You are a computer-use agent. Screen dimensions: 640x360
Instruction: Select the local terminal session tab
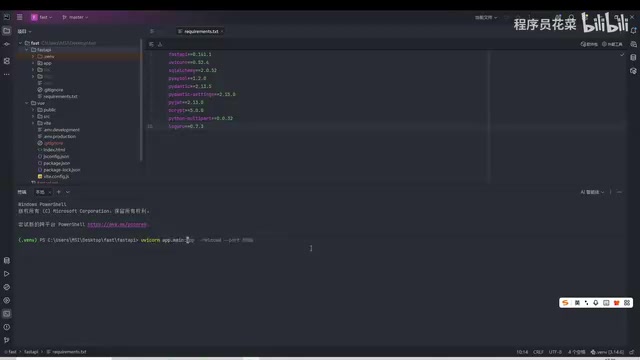coord(43,192)
